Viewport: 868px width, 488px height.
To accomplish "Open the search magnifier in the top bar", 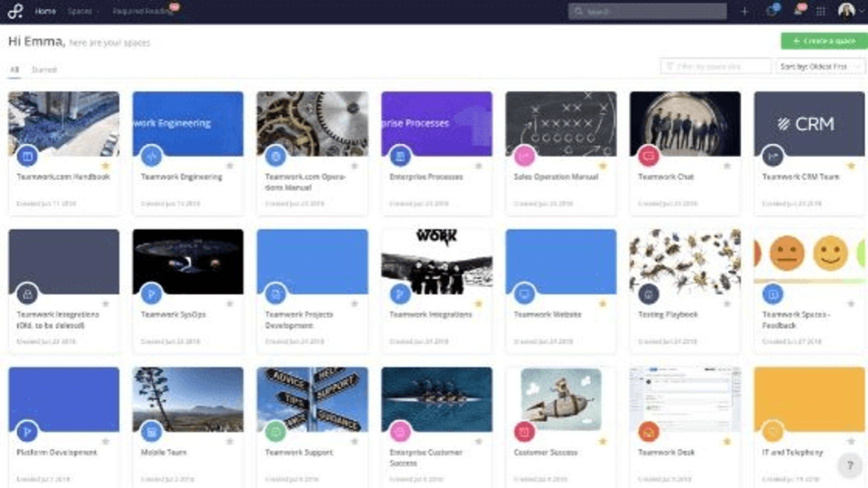I will click(579, 11).
